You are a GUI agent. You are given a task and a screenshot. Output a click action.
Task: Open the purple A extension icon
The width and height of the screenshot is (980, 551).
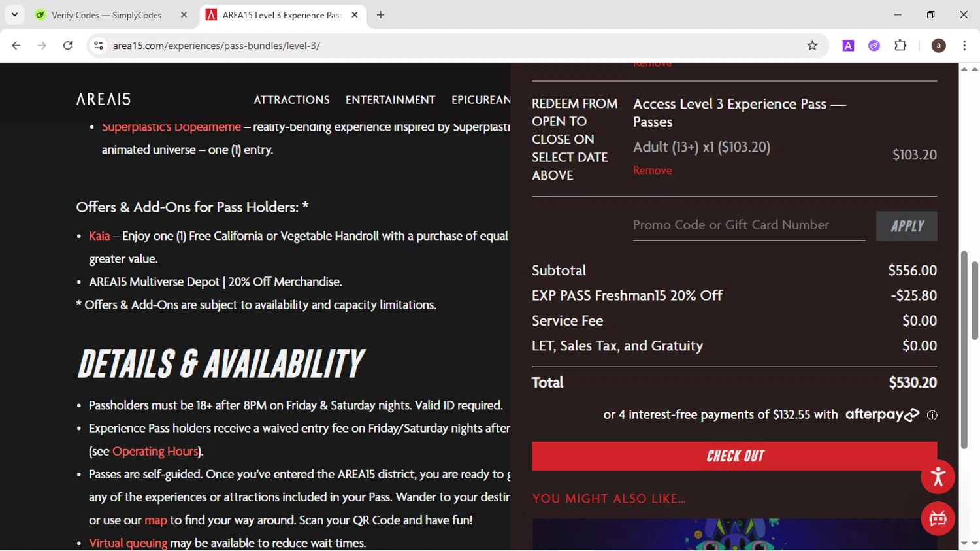pyautogui.click(x=848, y=46)
